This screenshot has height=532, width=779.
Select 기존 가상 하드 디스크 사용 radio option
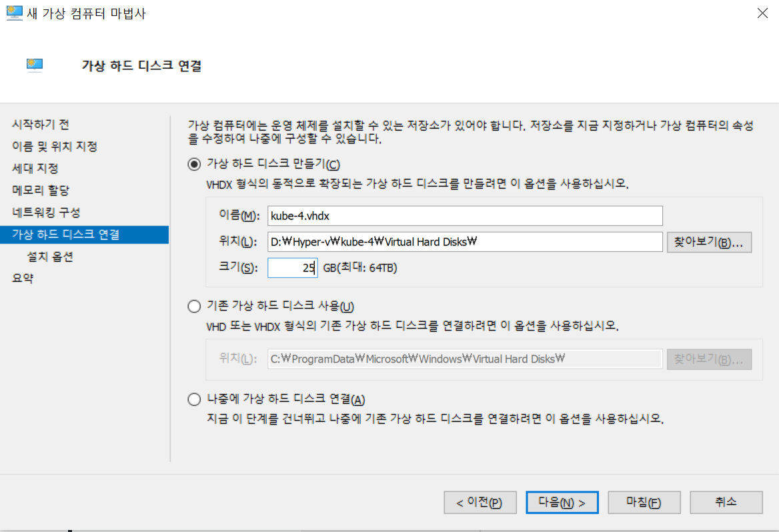click(194, 306)
